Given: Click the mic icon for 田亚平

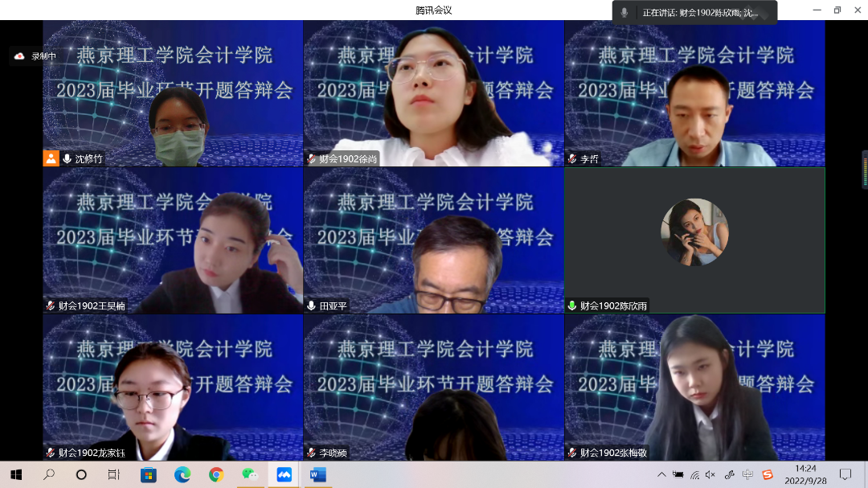Looking at the screenshot, I should coord(311,306).
